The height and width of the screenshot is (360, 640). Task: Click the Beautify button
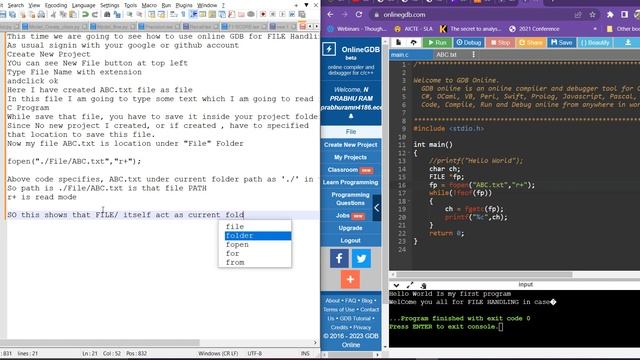pos(595,42)
